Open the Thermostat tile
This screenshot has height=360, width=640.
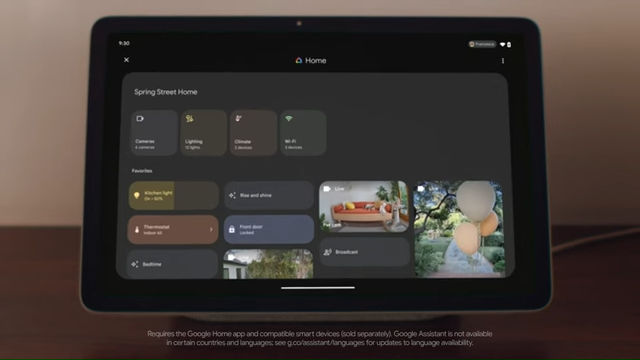pos(173,230)
